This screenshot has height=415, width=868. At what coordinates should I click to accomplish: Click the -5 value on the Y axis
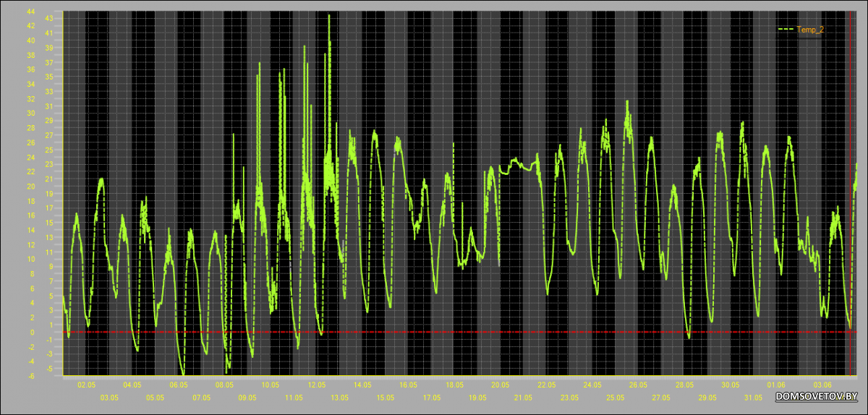pos(49,369)
